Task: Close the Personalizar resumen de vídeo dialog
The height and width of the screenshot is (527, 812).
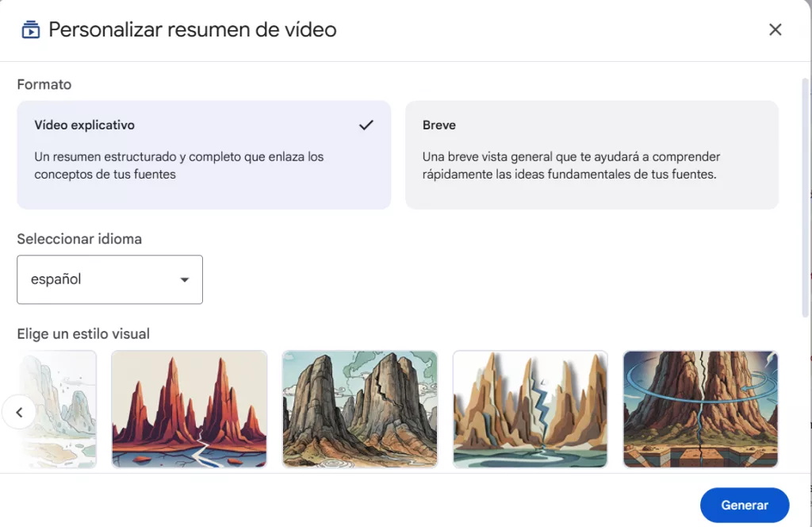Action: pos(775,30)
